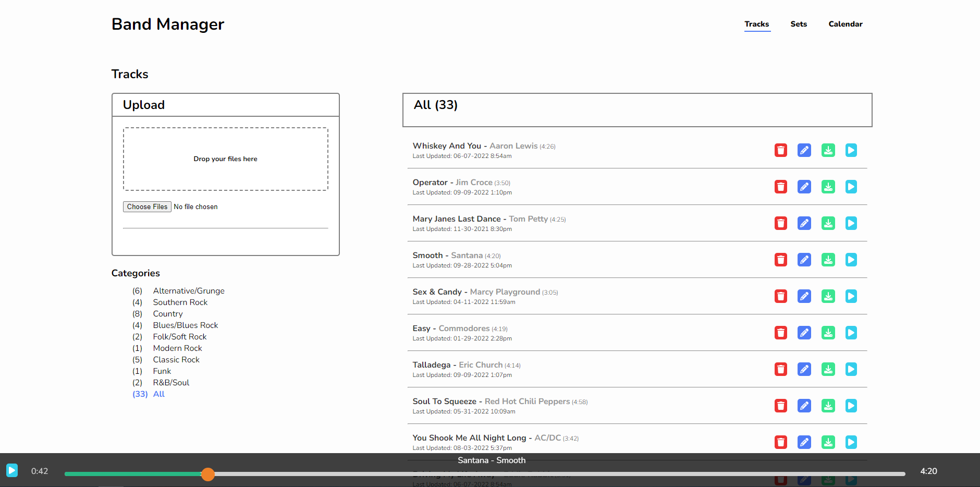Image resolution: width=980 pixels, height=487 pixels.
Task: Filter by Folk/Soft Rock category
Action: [180, 337]
